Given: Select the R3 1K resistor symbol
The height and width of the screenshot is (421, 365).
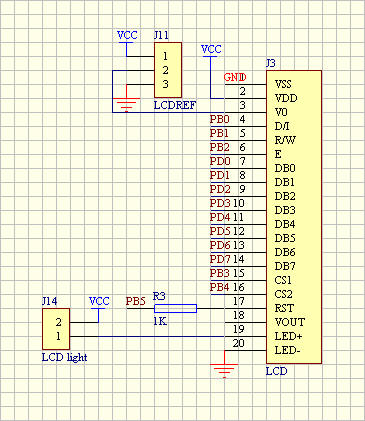Looking at the screenshot, I should click(175, 308).
